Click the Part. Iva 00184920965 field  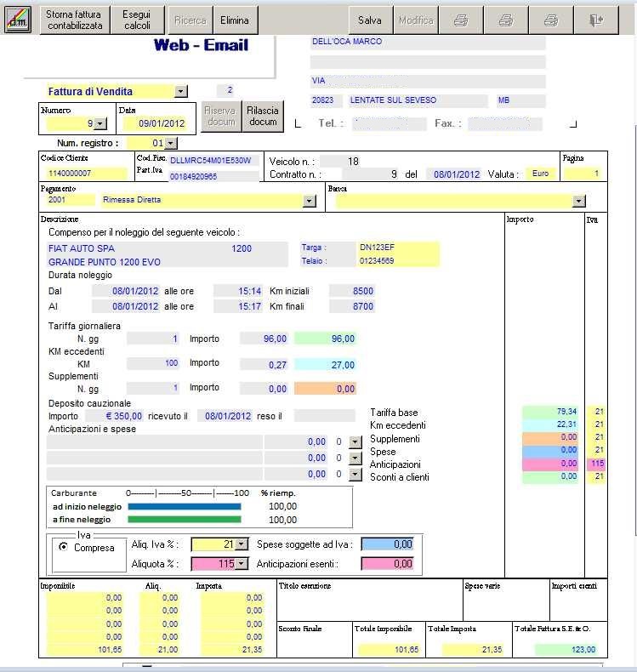213,176
